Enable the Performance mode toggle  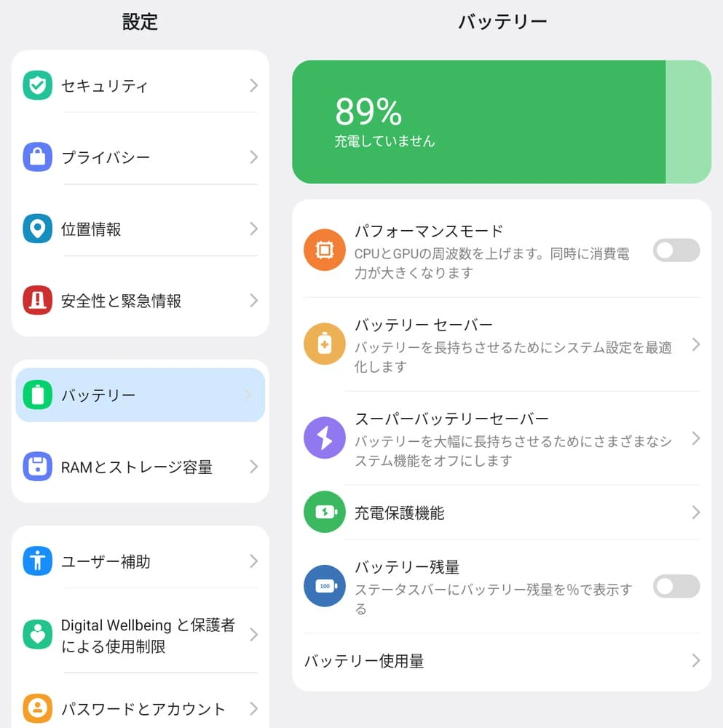[676, 250]
